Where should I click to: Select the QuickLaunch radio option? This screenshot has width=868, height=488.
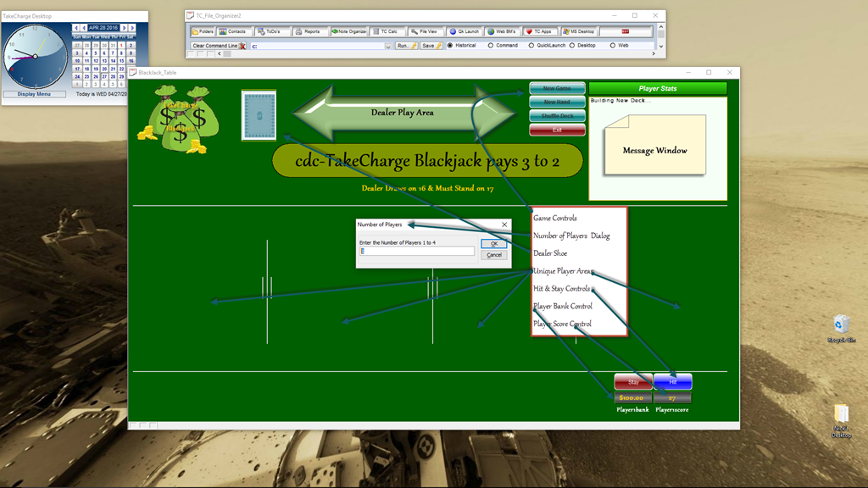[531, 46]
